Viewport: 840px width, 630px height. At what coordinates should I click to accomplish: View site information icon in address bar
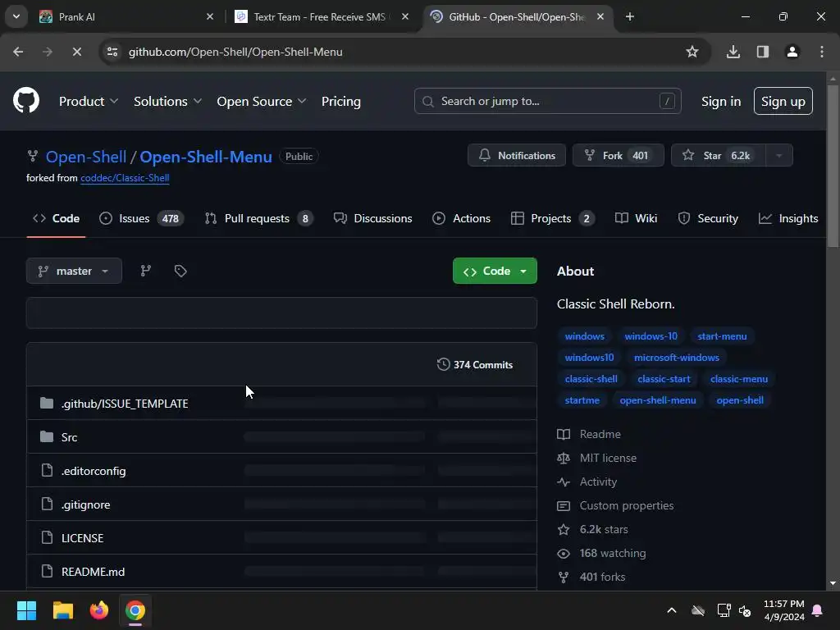[x=112, y=52]
